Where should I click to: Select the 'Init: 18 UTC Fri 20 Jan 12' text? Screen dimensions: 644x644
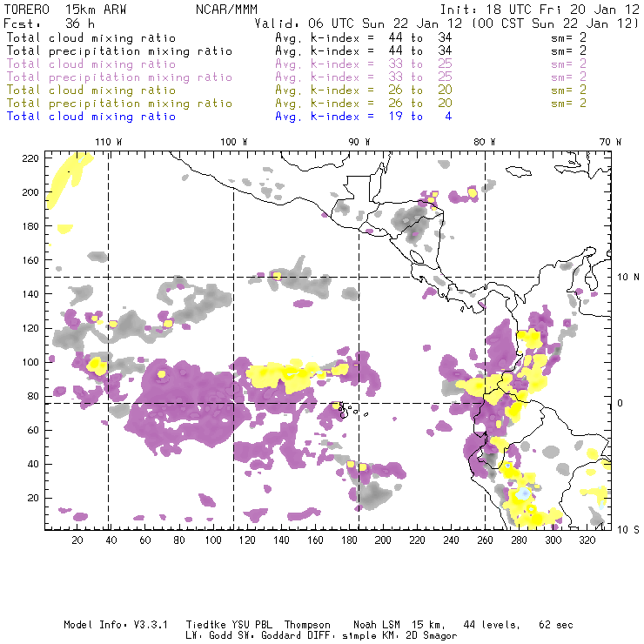tap(540, 10)
